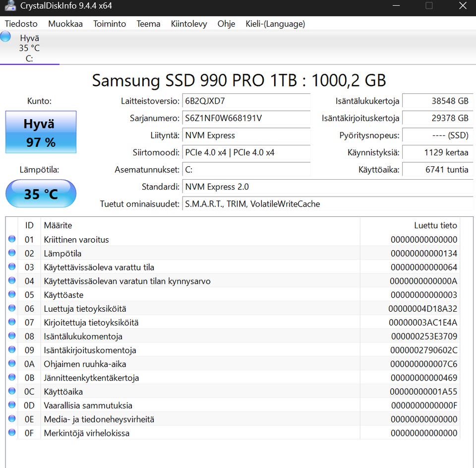Click the Laitteistoversio firmware field
Screen dimensions: 476x468
tap(246, 101)
